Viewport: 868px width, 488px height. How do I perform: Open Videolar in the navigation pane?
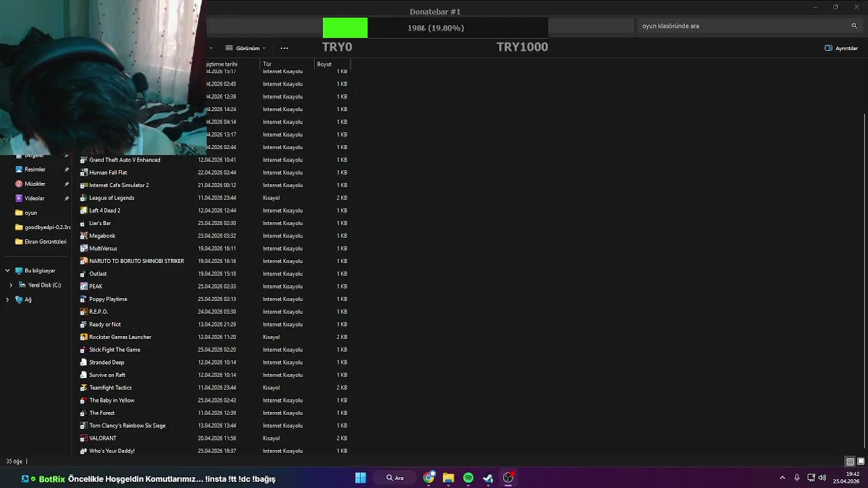click(x=35, y=199)
